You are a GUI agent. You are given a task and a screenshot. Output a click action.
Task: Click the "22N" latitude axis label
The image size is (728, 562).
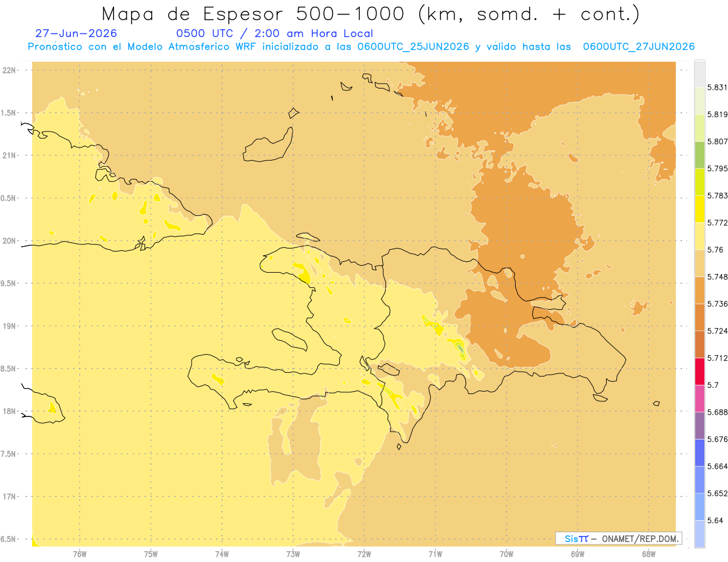pyautogui.click(x=10, y=70)
